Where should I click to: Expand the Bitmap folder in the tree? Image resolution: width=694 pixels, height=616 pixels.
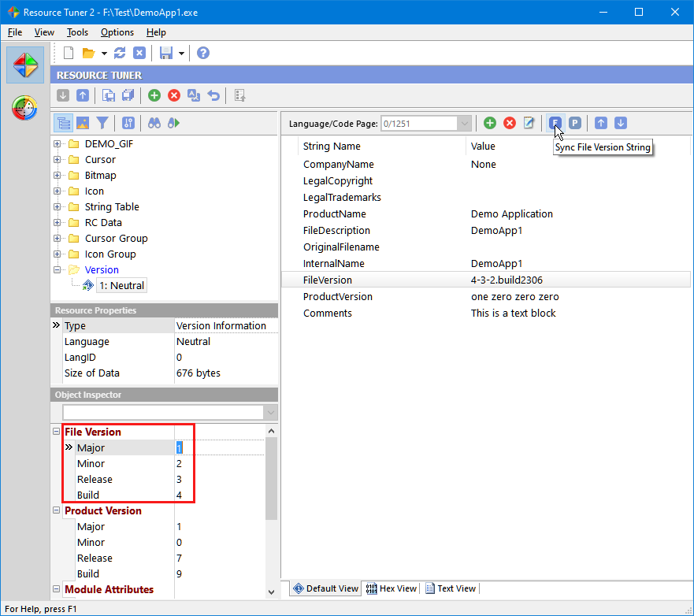pos(58,176)
